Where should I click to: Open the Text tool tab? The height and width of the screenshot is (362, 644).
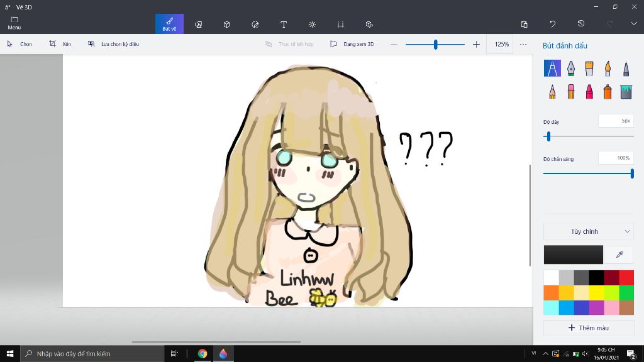click(x=284, y=25)
